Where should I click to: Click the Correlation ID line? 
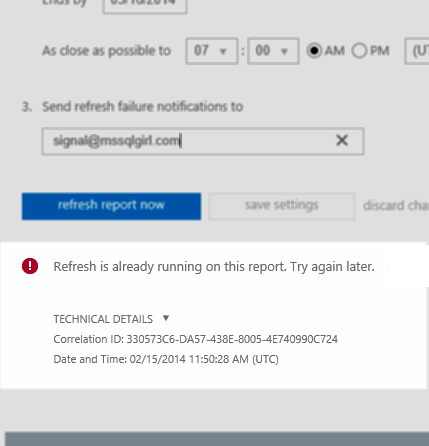(x=195, y=339)
